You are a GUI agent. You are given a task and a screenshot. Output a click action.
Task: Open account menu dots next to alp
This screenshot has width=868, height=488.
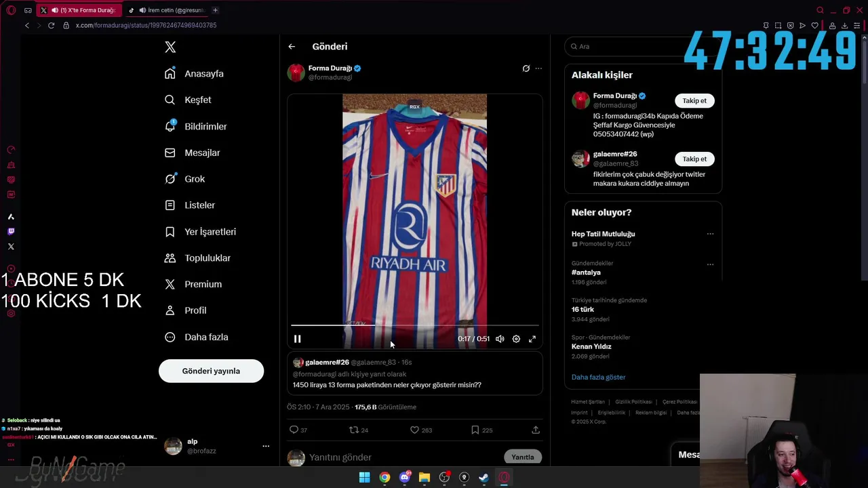tap(266, 446)
